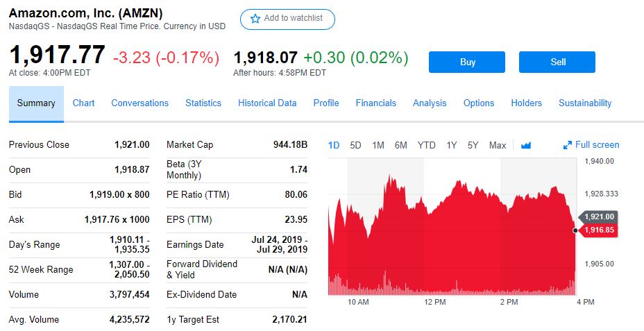Switch to the Conversations tab
The width and height of the screenshot is (644, 331).
point(139,103)
